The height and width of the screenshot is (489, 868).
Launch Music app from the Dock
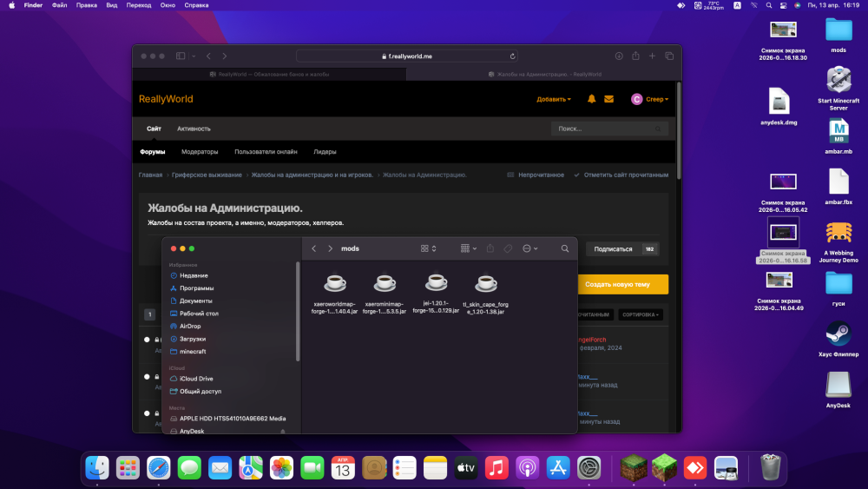(x=496, y=468)
